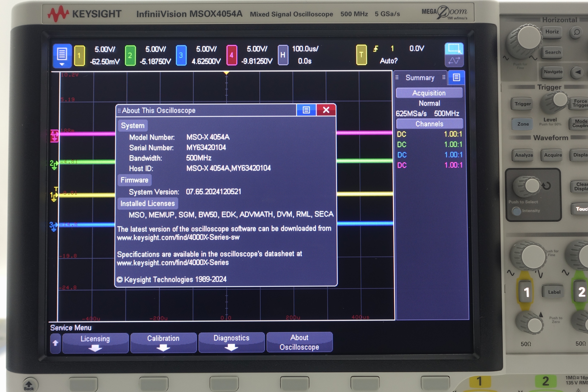
Task: Tap the Auto? trigger mode text
Action: point(388,61)
